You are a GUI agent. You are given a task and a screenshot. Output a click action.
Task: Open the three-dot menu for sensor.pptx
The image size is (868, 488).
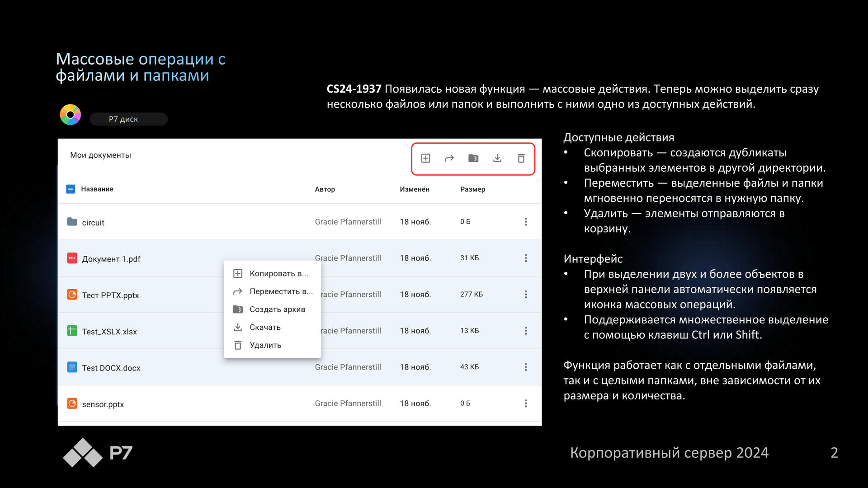click(526, 404)
